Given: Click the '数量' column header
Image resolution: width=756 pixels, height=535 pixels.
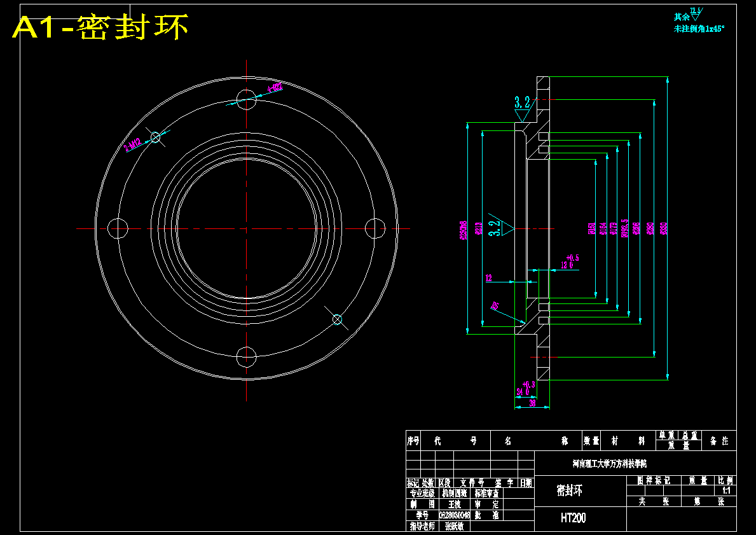Looking at the screenshot, I should [x=591, y=440].
